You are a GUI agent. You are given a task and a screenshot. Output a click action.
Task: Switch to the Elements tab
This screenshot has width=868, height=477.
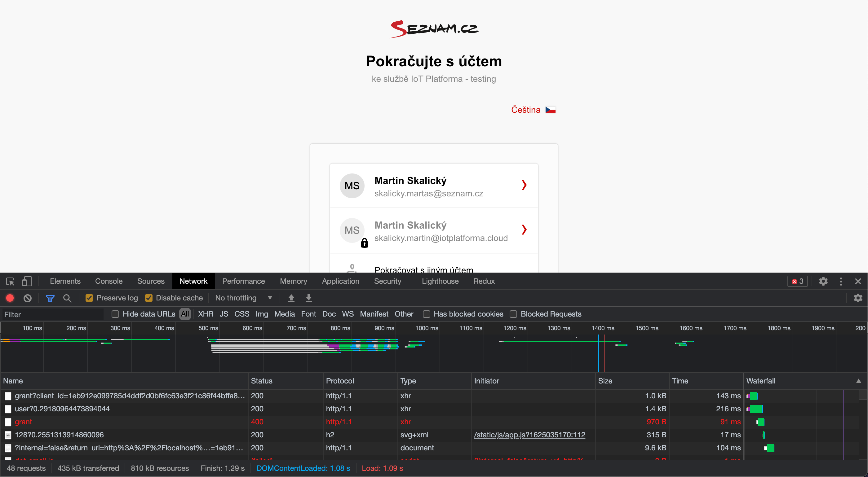[65, 282]
